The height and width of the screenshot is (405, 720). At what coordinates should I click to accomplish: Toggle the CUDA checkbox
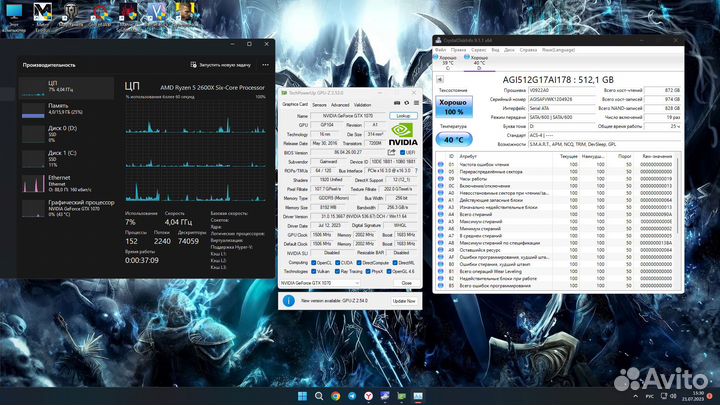click(x=338, y=263)
